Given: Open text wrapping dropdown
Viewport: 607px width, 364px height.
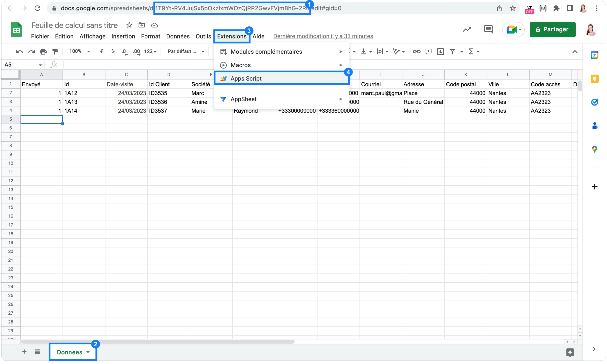Looking at the screenshot, I should click(382, 52).
